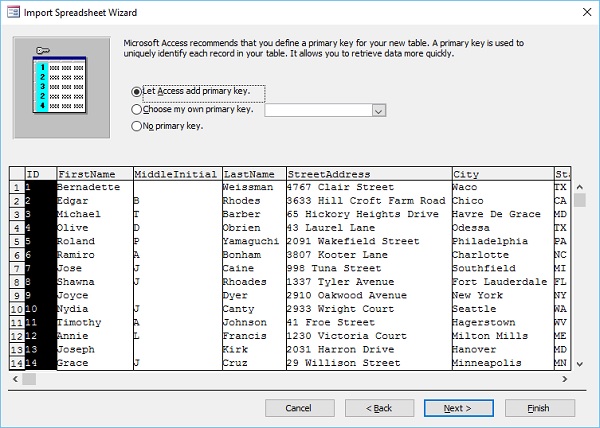Open the primary key field dropdown arrow
The height and width of the screenshot is (428, 600).
tap(378, 111)
